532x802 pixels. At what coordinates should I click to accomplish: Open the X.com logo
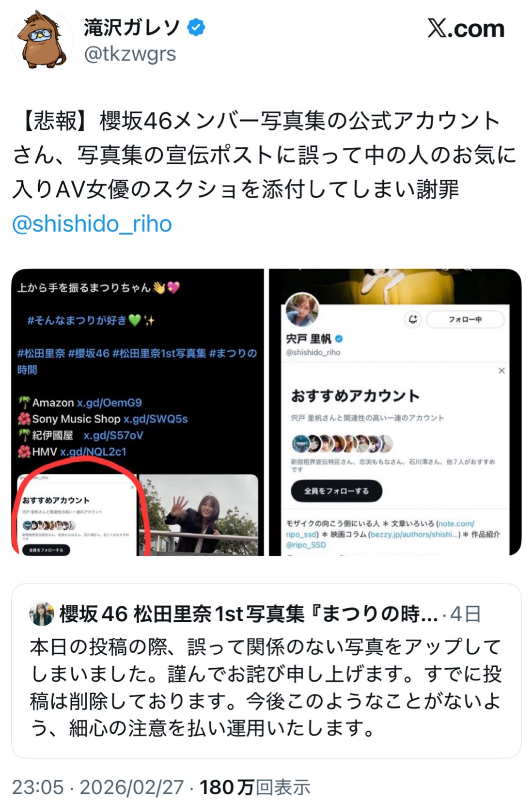tap(466, 29)
